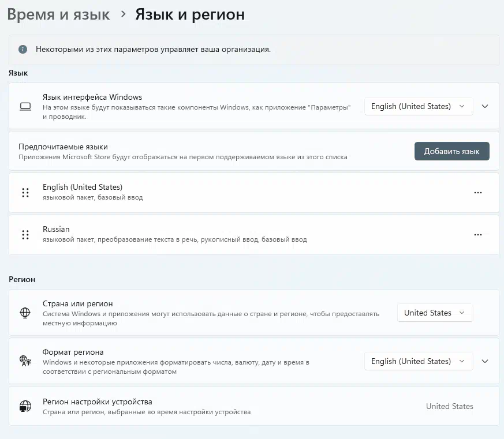The width and height of the screenshot is (504, 439).
Task: Click the Регион настройки устройства globe icon
Action: tap(25, 406)
